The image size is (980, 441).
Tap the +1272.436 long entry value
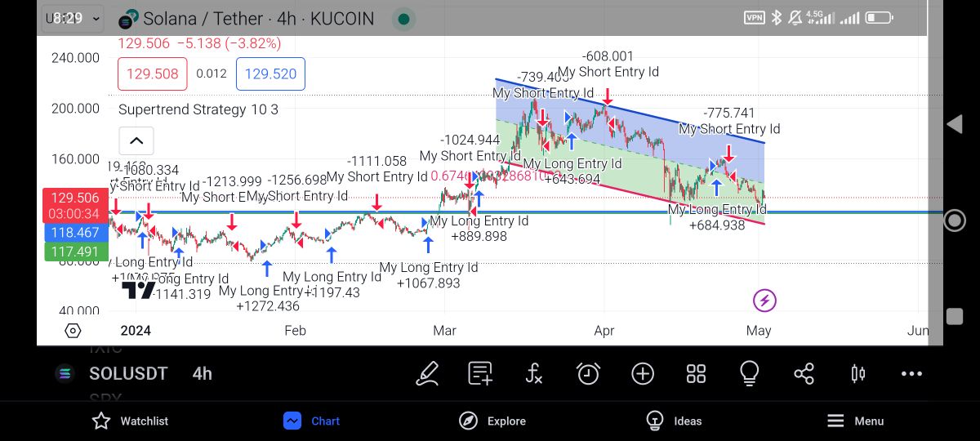268,306
